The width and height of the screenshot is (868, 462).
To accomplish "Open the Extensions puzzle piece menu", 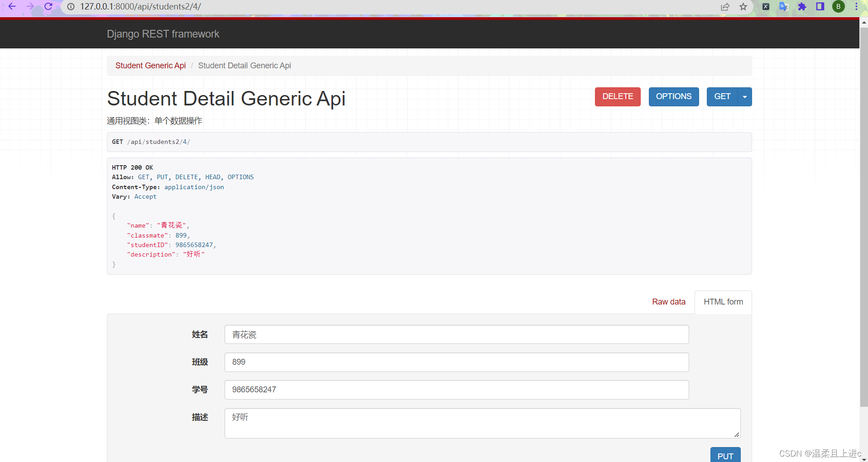I will click(802, 7).
